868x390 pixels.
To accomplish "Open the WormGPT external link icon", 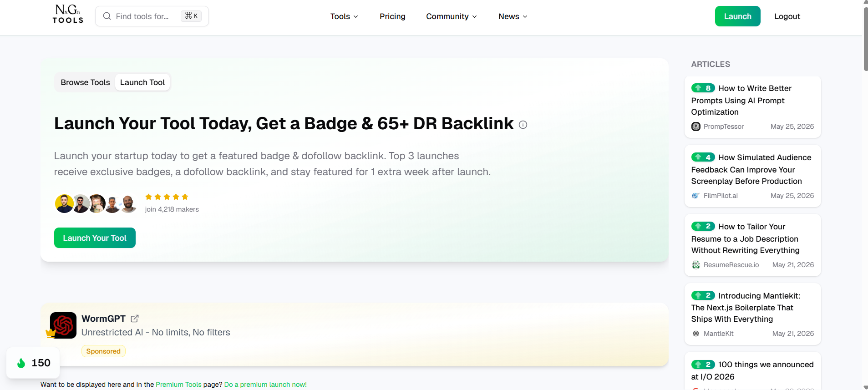I will (x=135, y=319).
